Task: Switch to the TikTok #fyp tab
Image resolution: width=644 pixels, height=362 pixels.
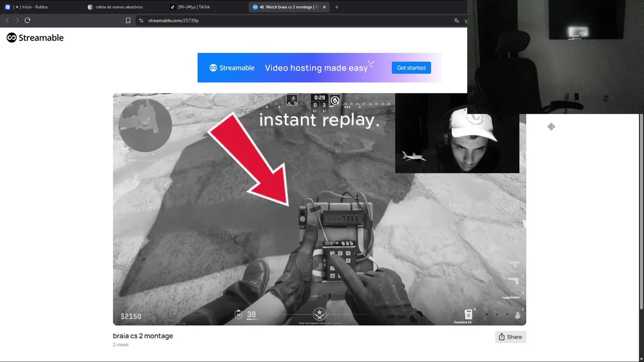Action: click(x=205, y=7)
